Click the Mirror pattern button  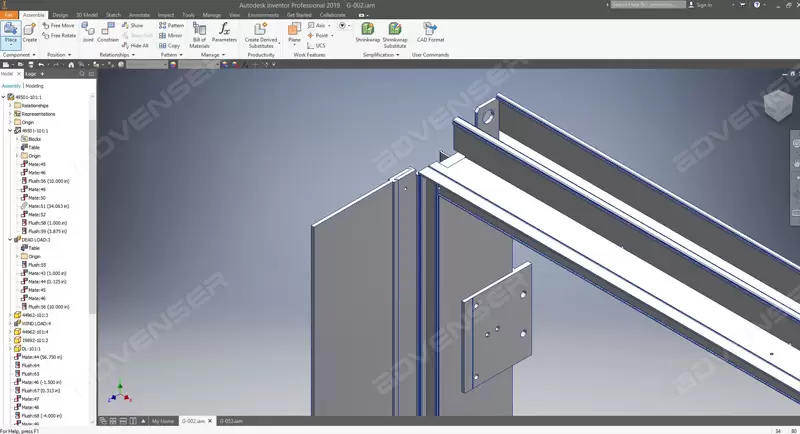174,35
